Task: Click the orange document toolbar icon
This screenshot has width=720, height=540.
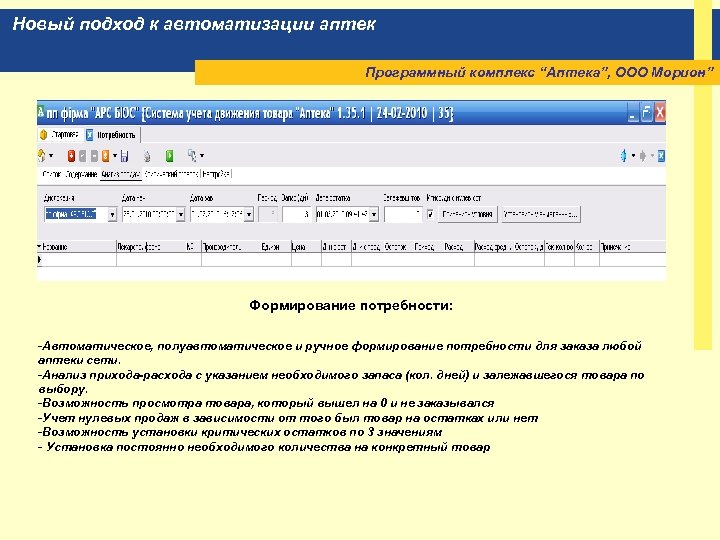Action: pos(106,156)
